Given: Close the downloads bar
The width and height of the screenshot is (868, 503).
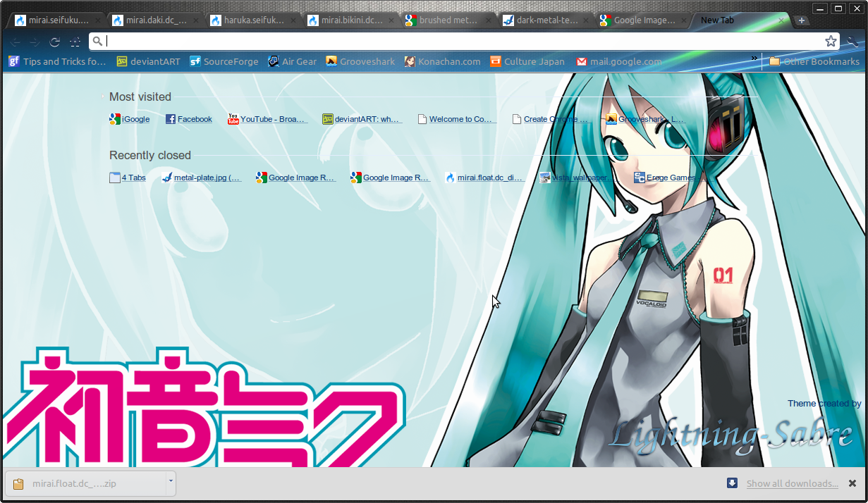Looking at the screenshot, I should pyautogui.click(x=852, y=483).
